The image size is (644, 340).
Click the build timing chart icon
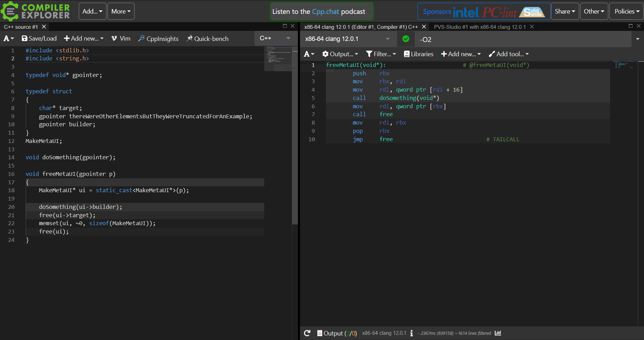click(x=498, y=333)
